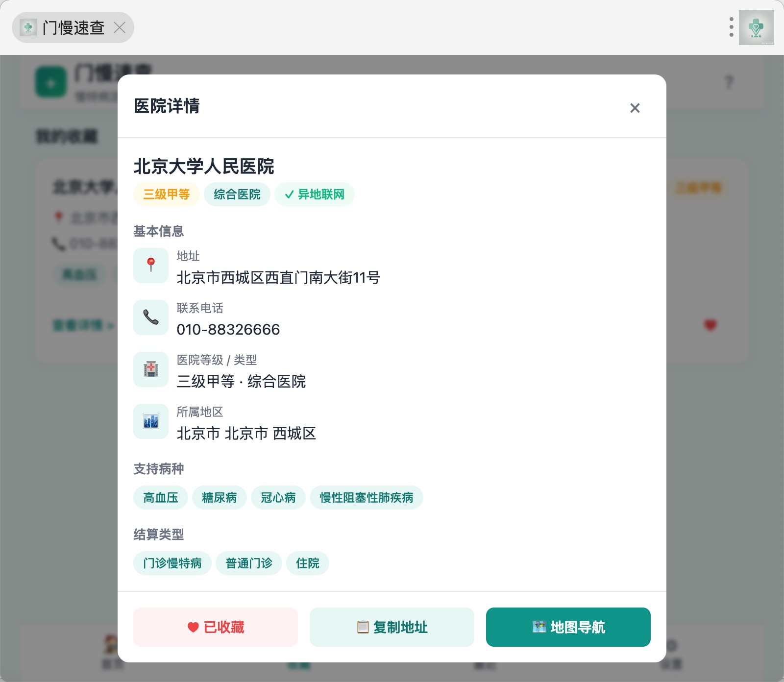Click the 异地联网 checkmark badge
This screenshot has width=784, height=682.
pos(315,195)
